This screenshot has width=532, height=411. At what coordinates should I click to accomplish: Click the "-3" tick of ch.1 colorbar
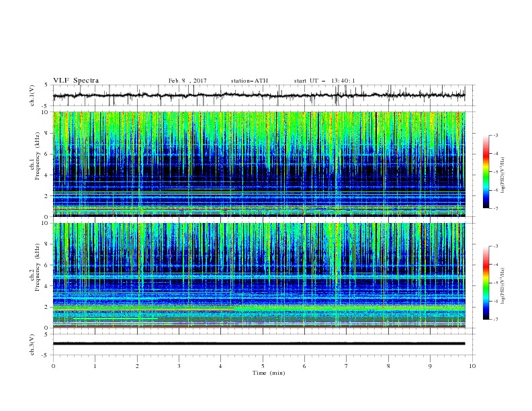(x=495, y=135)
